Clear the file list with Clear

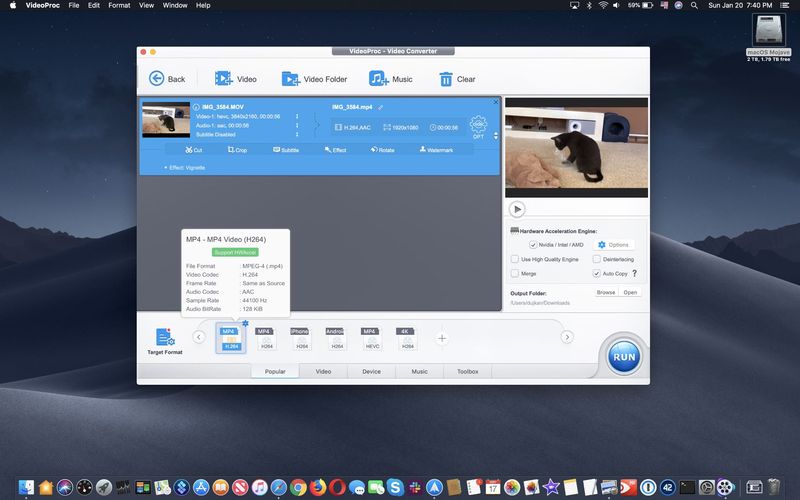[457, 79]
